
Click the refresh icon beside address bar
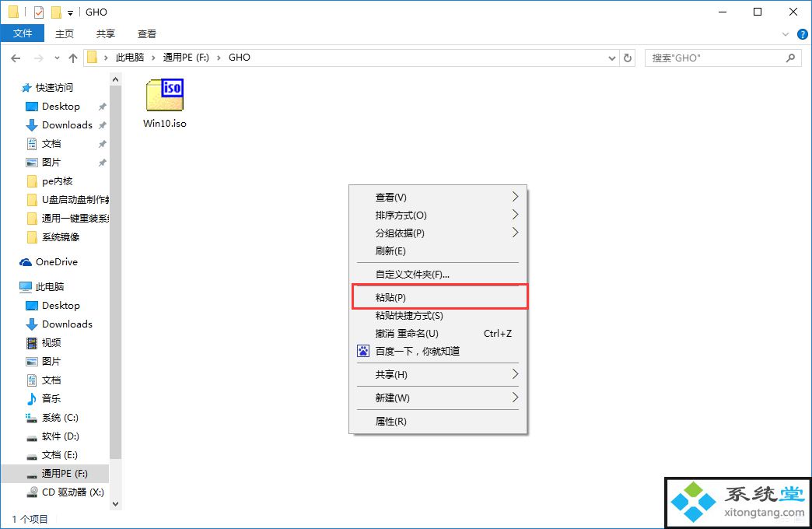click(628, 58)
